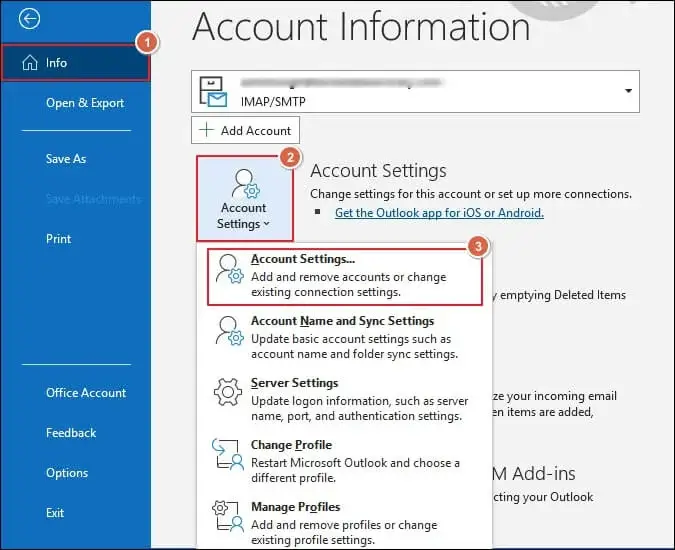Select Save As in sidebar
Viewport: 675px width, 550px height.
pyautogui.click(x=66, y=159)
